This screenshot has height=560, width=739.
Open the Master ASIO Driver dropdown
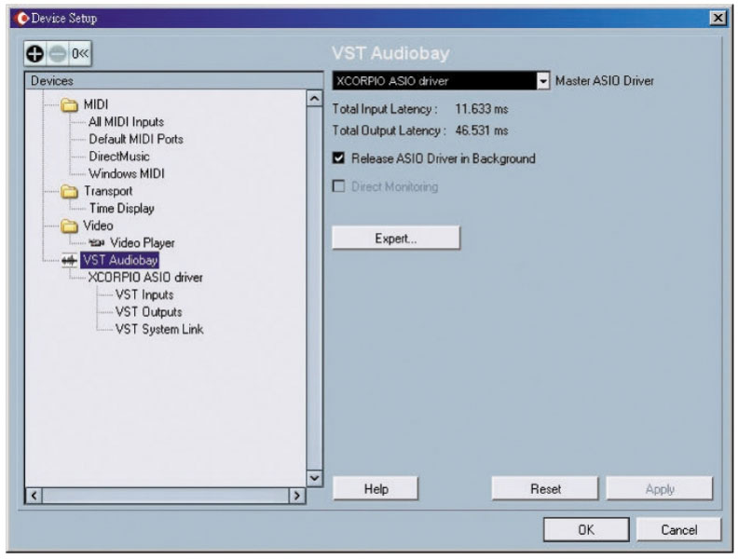pyautogui.click(x=544, y=81)
